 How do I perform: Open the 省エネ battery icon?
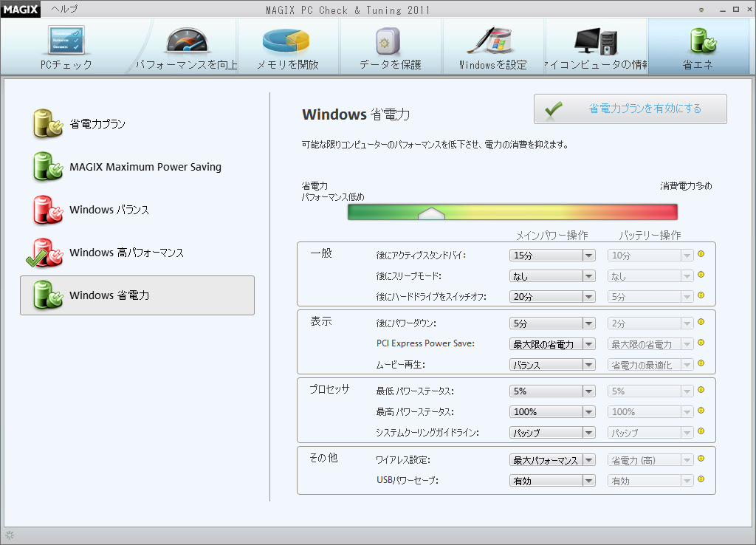click(x=703, y=41)
